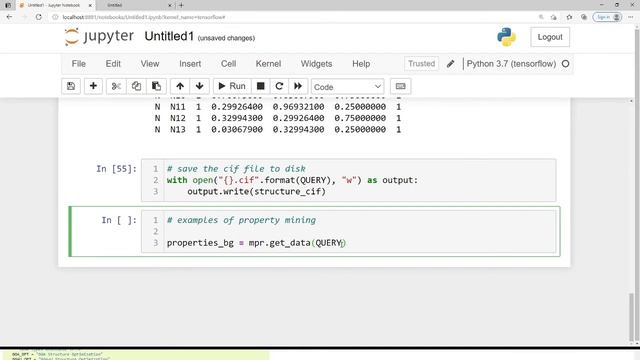Run the current cell
Viewport: 640px width, 360px height.
pyautogui.click(x=232, y=86)
